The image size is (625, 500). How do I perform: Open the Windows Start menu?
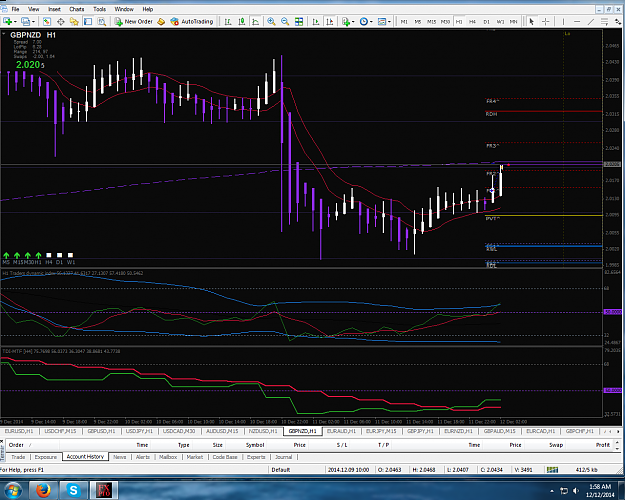tap(13, 490)
